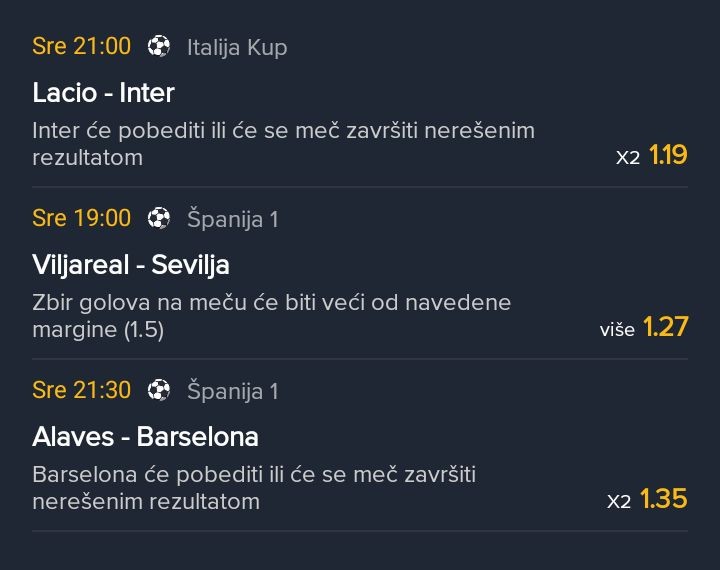720x570 pixels.
Task: Click the X2 bet type for Lacio - Inter
Action: [628, 158]
